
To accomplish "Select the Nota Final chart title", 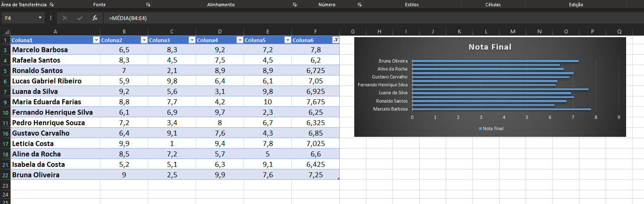I will (x=490, y=47).
